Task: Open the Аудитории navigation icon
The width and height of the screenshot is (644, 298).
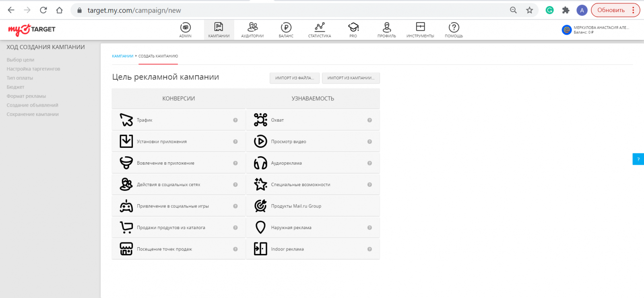Action: pyautogui.click(x=252, y=27)
